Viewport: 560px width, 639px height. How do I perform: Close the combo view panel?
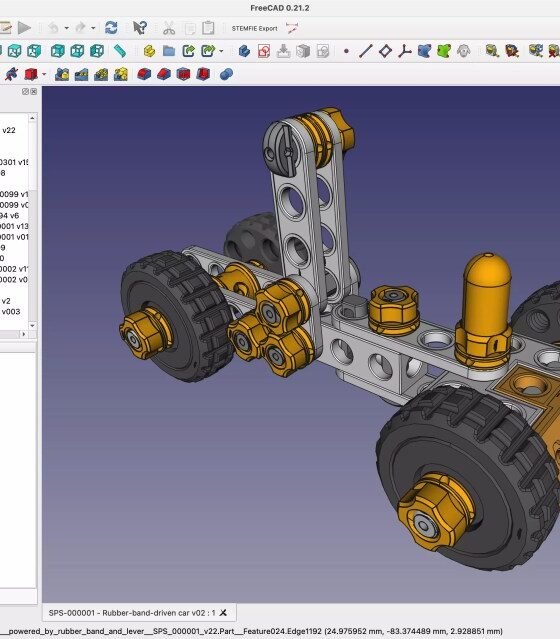(x=34, y=92)
